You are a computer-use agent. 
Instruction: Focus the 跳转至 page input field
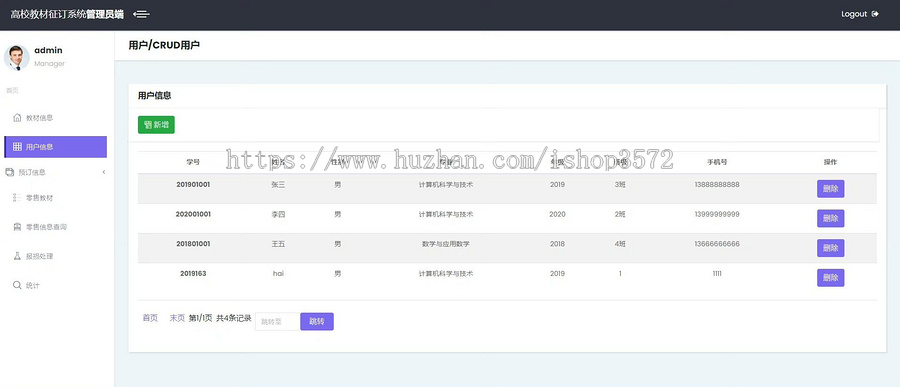278,322
